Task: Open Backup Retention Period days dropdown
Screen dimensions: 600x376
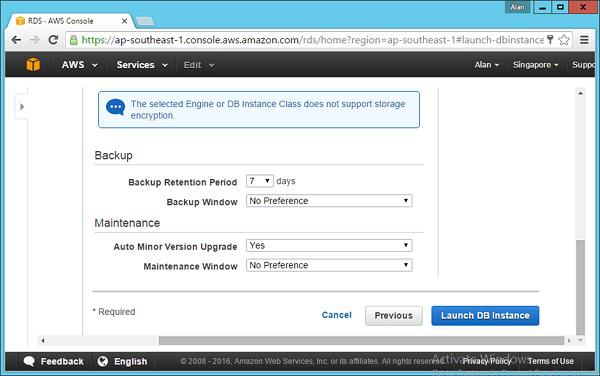Action: (260, 181)
